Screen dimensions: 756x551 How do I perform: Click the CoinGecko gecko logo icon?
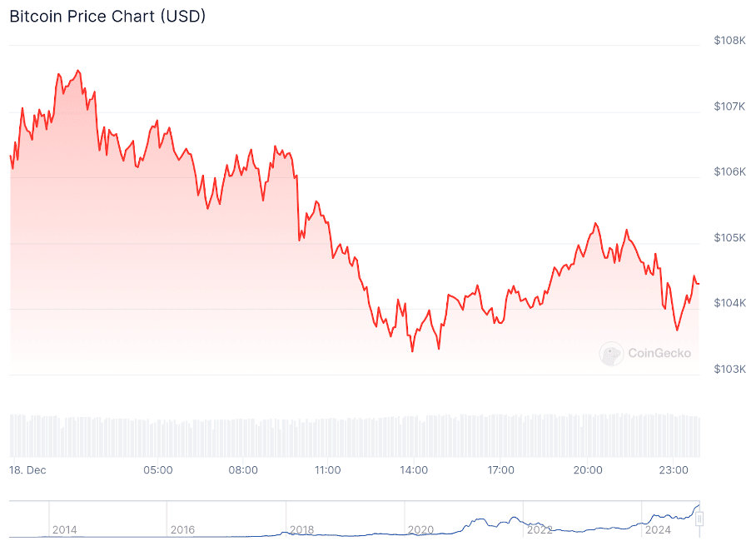click(x=611, y=354)
